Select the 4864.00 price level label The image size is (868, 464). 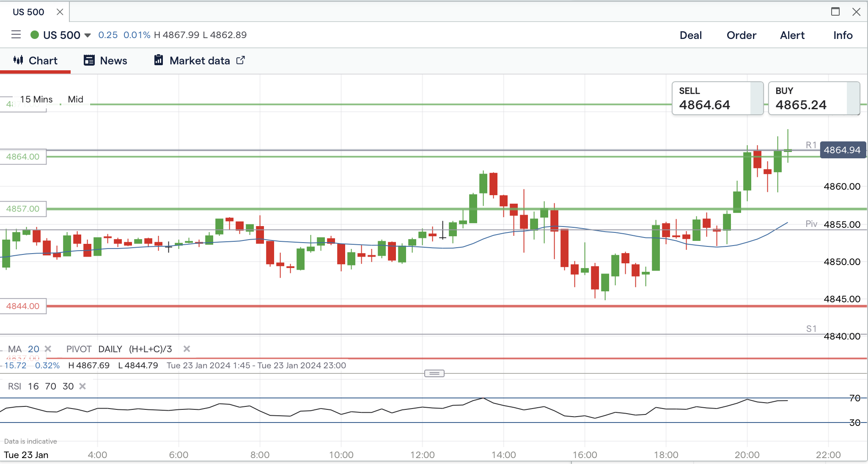23,157
